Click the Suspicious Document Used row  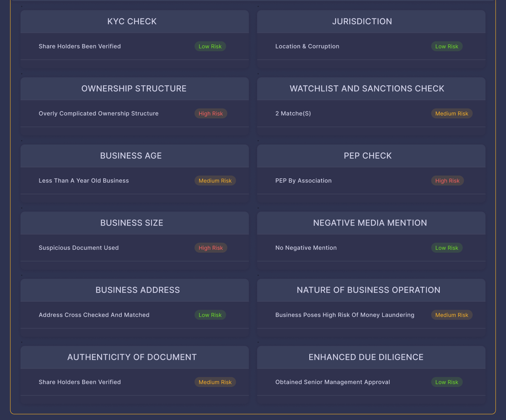[x=79, y=248]
